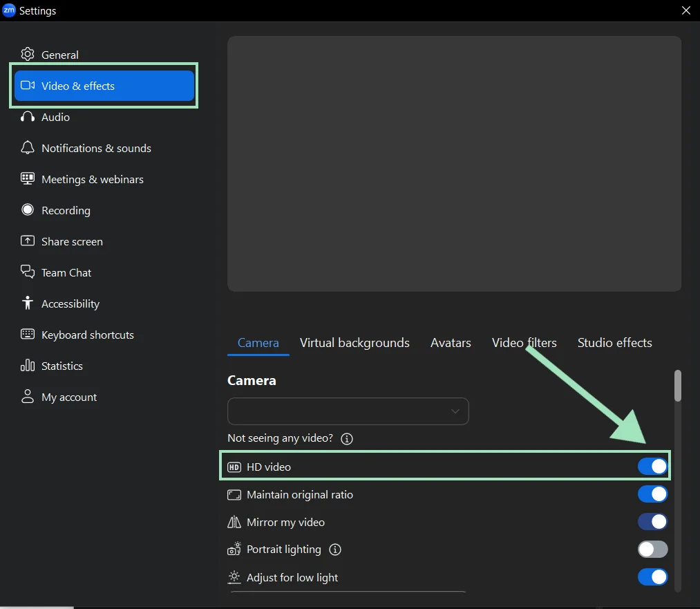
Task: Click the Notifications bell icon
Action: tap(27, 148)
